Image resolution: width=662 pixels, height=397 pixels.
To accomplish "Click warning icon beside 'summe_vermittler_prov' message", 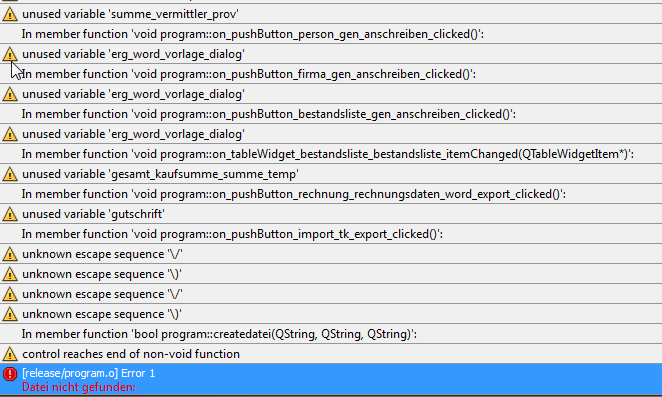I will click(10, 14).
